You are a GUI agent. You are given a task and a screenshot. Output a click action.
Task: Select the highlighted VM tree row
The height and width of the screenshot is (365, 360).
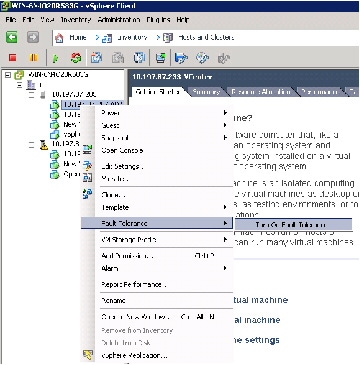(x=93, y=105)
